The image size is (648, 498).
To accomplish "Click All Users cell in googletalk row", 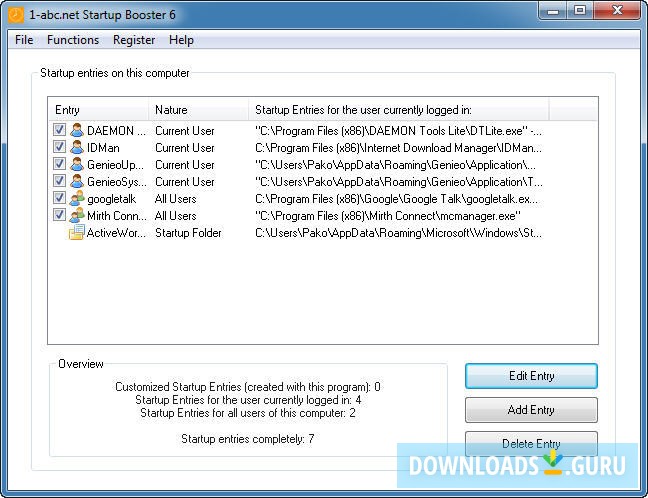I will click(x=176, y=199).
